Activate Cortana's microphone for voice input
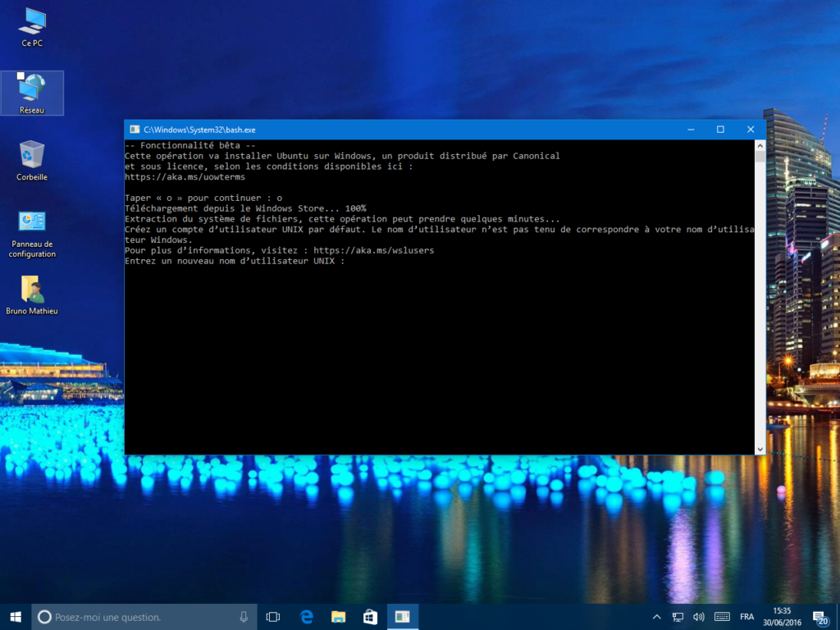 (x=243, y=616)
